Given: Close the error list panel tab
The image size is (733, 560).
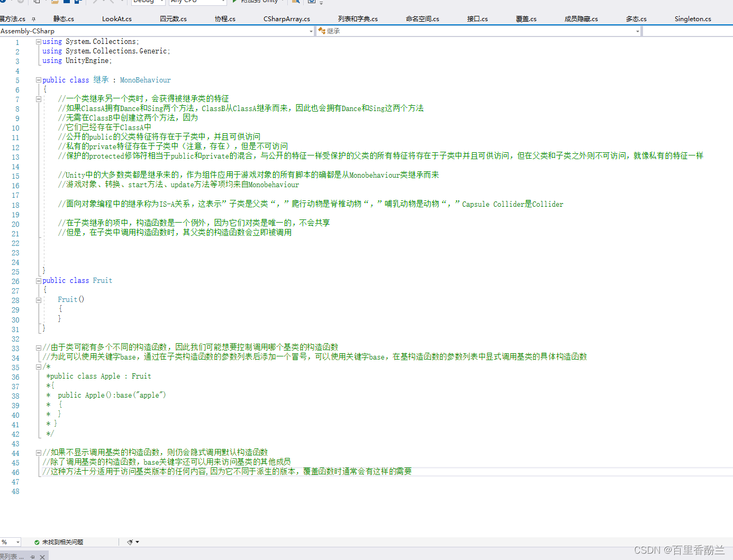Looking at the screenshot, I should click(42, 557).
